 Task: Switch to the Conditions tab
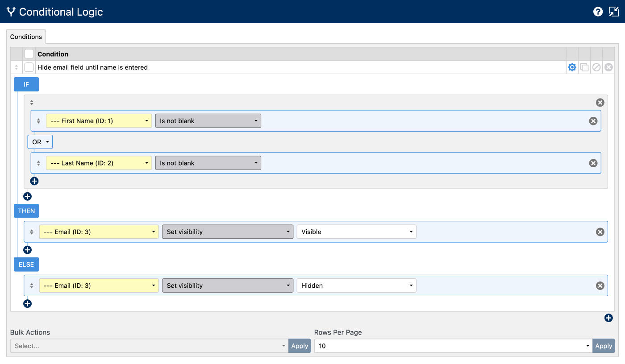coord(26,37)
